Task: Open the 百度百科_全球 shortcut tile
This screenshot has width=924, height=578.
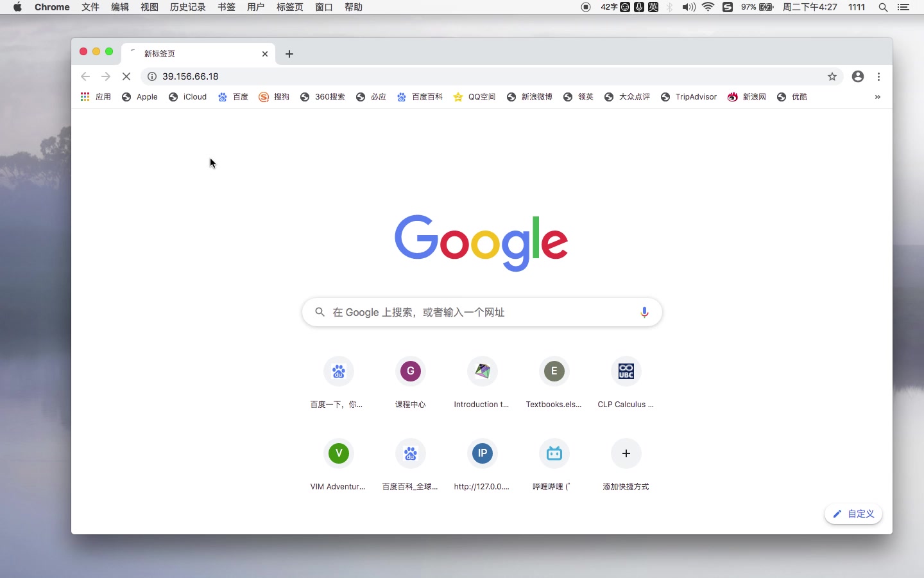Action: [410, 465]
